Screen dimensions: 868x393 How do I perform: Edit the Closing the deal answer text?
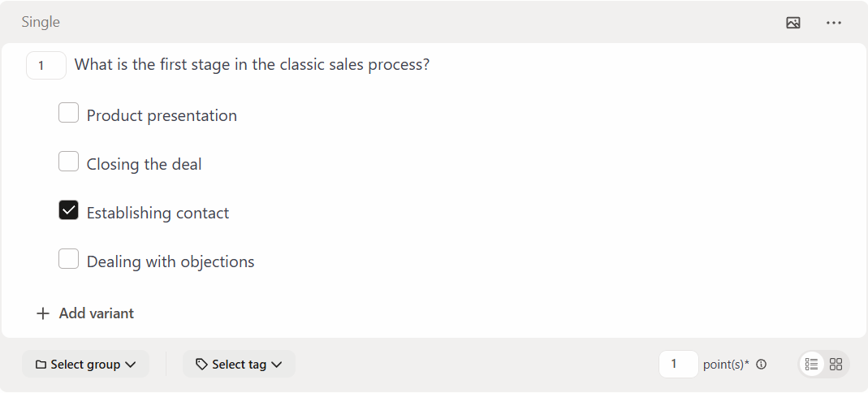click(x=145, y=164)
